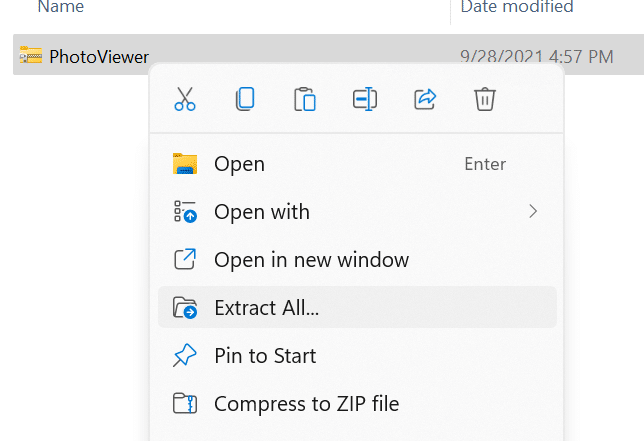This screenshot has height=441, width=644.
Task: Choose Open in new window
Action: (x=357, y=260)
